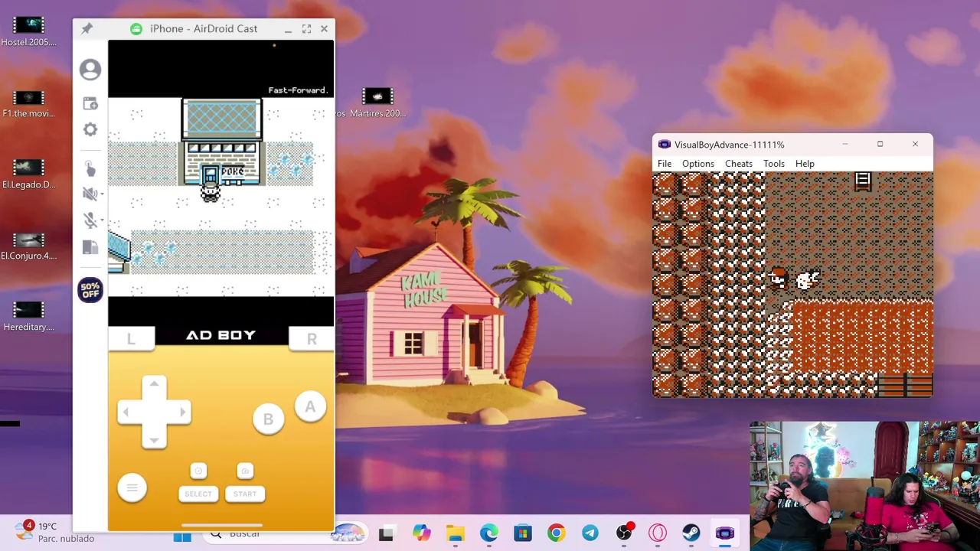The image size is (980, 551).
Task: Tap the A button on emulator controller
Action: click(x=310, y=406)
